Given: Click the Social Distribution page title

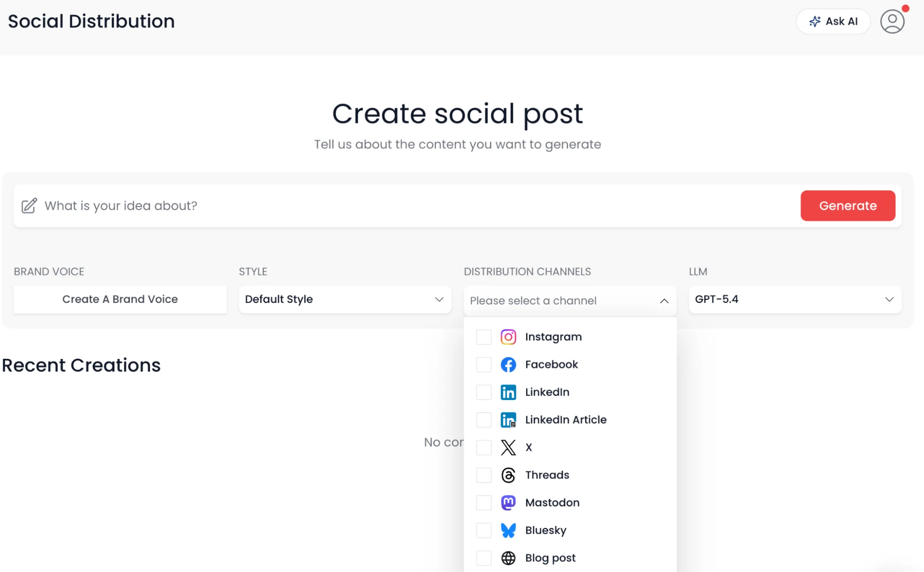Looking at the screenshot, I should click(92, 21).
